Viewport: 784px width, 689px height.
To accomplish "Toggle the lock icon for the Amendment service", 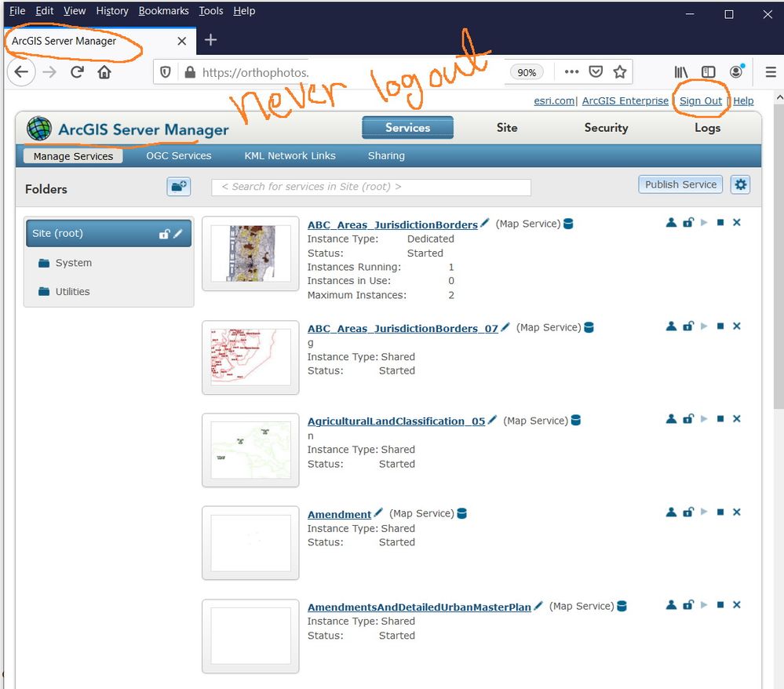I will pos(688,512).
